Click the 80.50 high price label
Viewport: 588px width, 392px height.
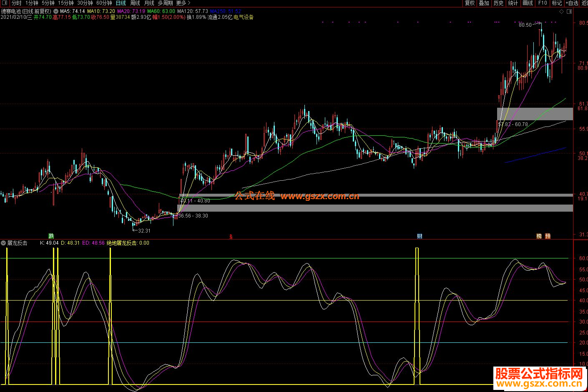[525, 25]
